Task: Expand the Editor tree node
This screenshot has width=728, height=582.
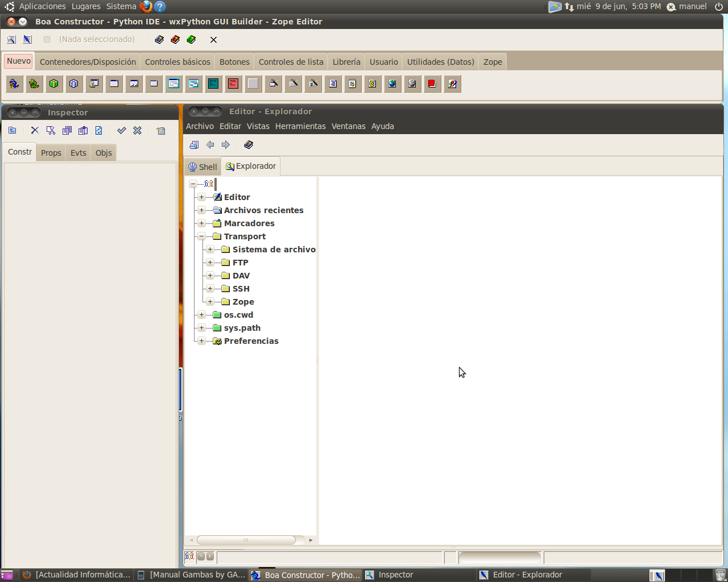Action: (x=201, y=197)
